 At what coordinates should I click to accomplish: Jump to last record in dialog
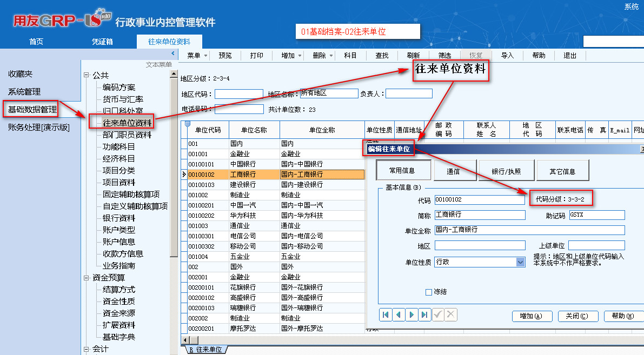[x=424, y=314]
